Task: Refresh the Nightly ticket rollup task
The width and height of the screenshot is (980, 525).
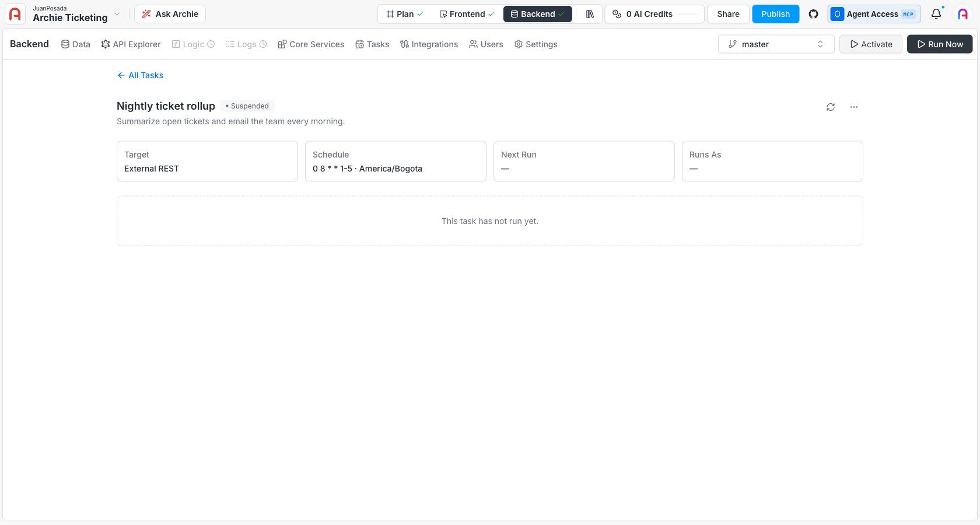Action: point(831,107)
